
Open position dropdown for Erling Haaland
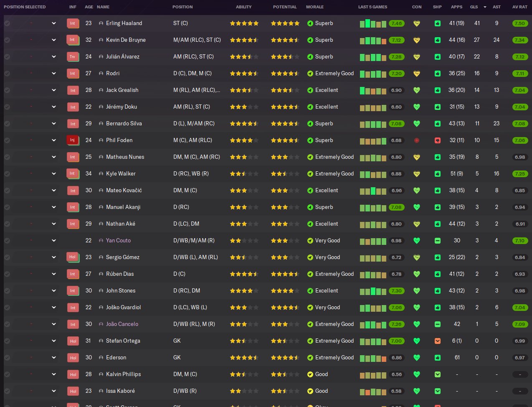coord(54,23)
